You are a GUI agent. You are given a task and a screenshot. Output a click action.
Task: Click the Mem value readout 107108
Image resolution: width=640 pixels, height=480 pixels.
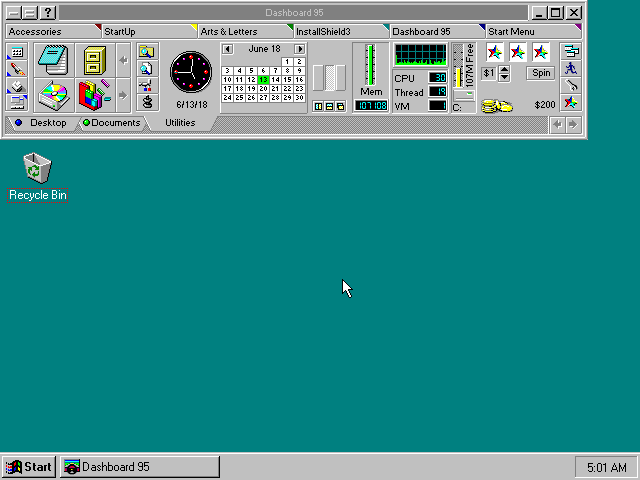(x=371, y=106)
